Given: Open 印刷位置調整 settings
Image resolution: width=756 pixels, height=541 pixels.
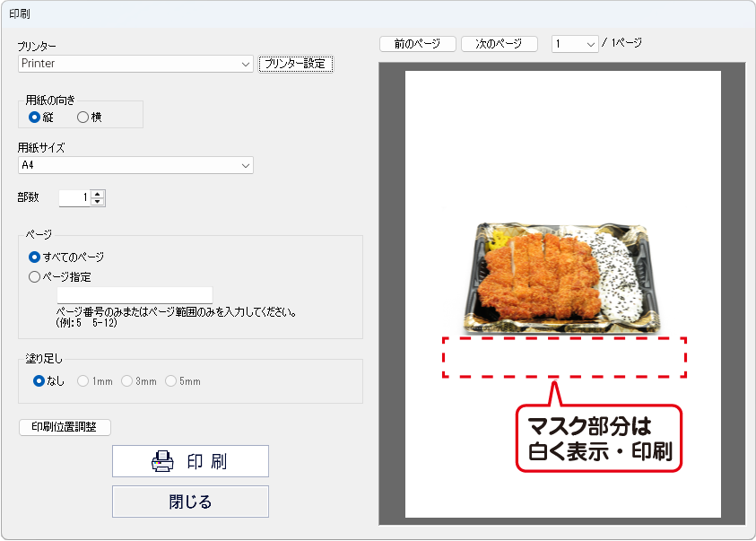Looking at the screenshot, I should pyautogui.click(x=65, y=427).
